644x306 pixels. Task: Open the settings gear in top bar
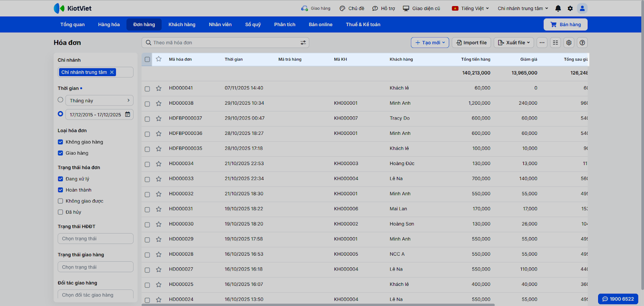point(570,8)
